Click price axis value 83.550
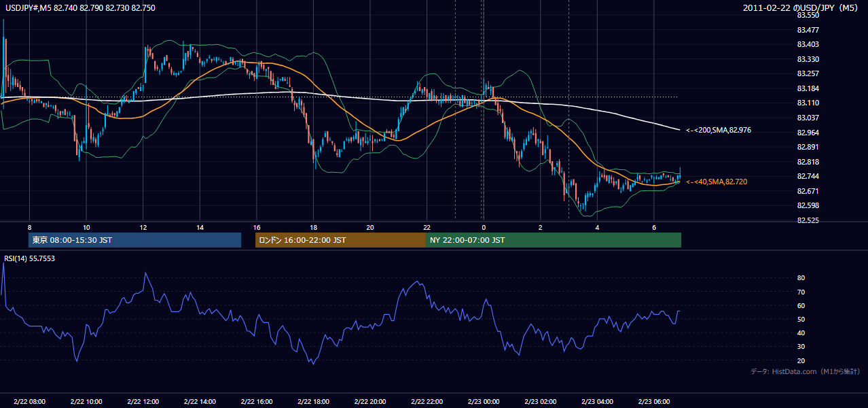This screenshot has width=868, height=408. (808, 15)
